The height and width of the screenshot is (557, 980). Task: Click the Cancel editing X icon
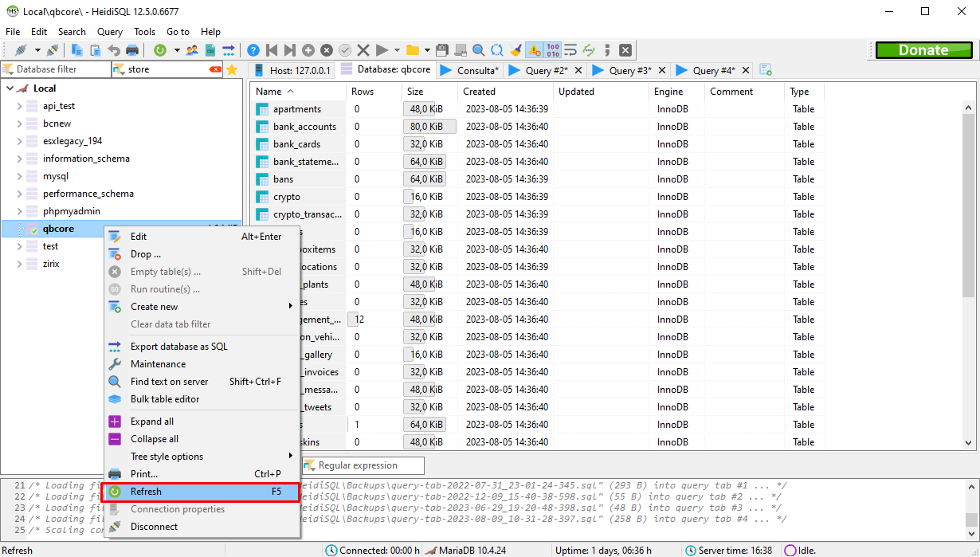[363, 50]
